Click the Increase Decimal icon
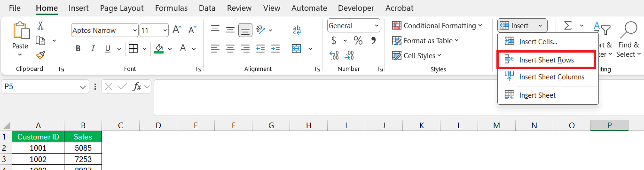 click(334, 55)
